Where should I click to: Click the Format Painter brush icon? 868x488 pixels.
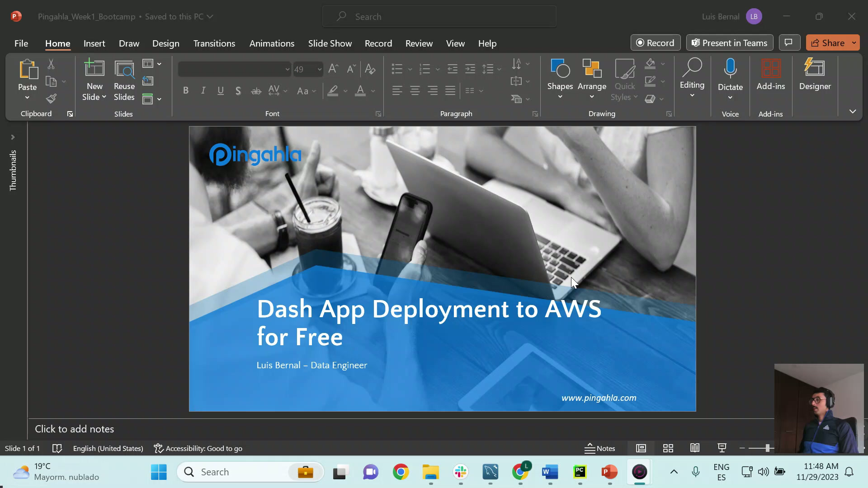coord(52,99)
